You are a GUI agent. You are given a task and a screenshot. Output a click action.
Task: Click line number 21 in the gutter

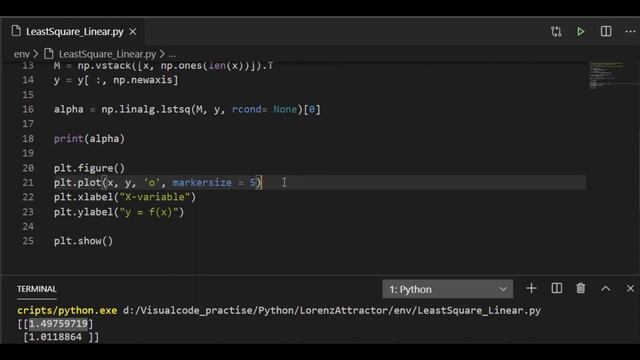[28, 182]
